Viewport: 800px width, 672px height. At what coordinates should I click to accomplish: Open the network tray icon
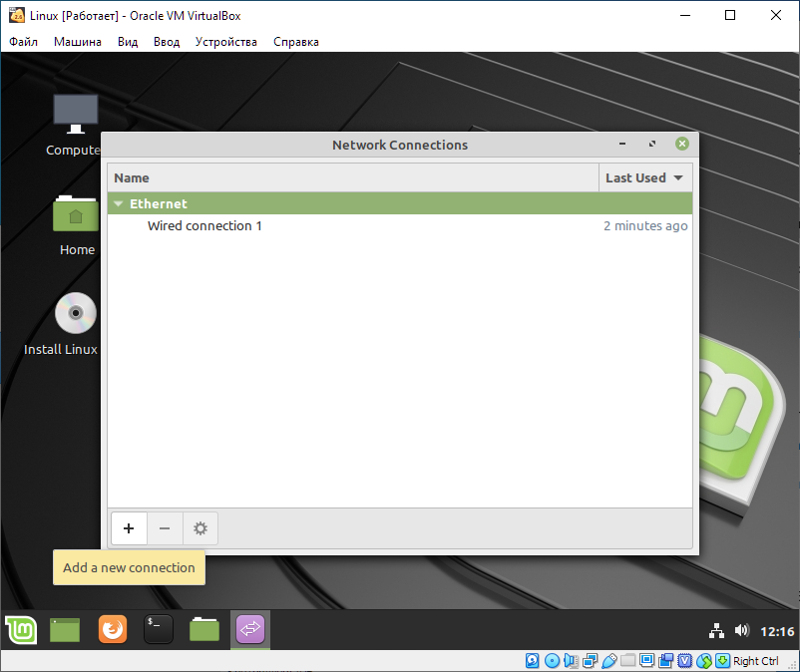[716, 631]
